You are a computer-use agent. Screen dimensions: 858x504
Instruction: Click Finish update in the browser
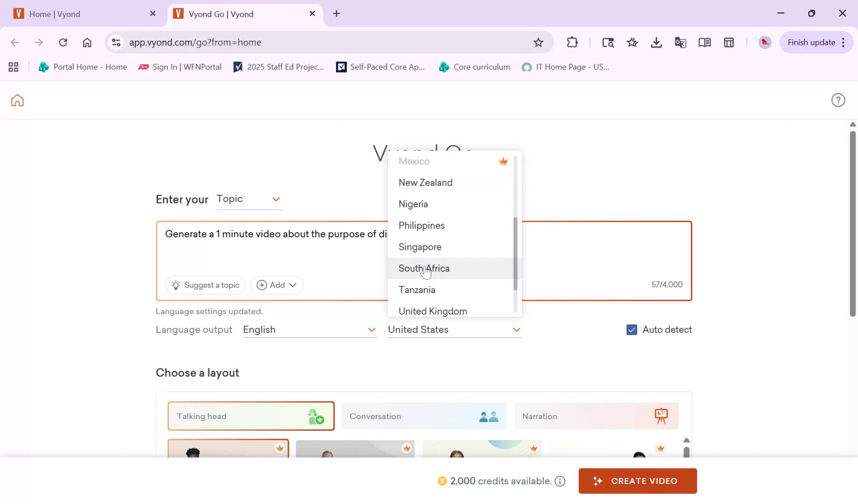point(811,42)
